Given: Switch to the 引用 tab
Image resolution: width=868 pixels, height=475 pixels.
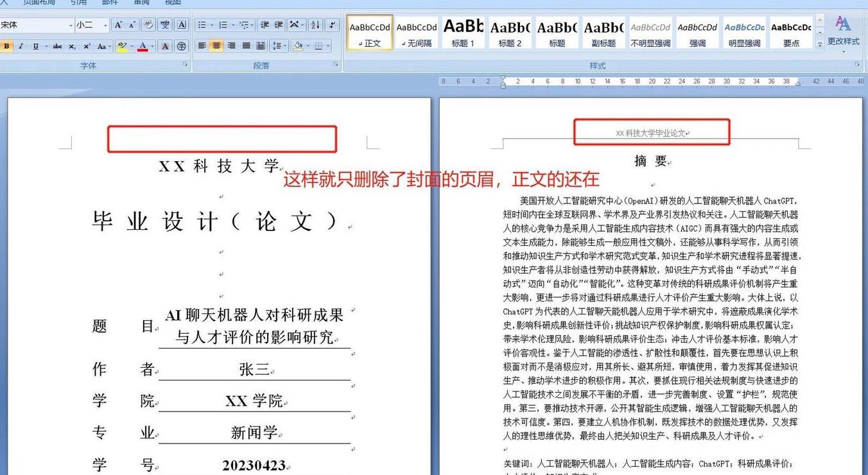Looking at the screenshot, I should point(78,3).
